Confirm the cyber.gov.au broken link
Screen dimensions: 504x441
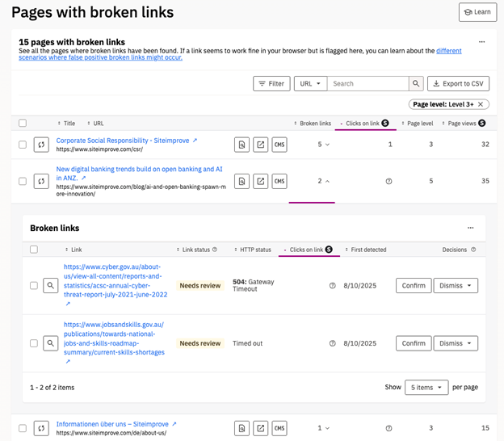click(x=413, y=285)
